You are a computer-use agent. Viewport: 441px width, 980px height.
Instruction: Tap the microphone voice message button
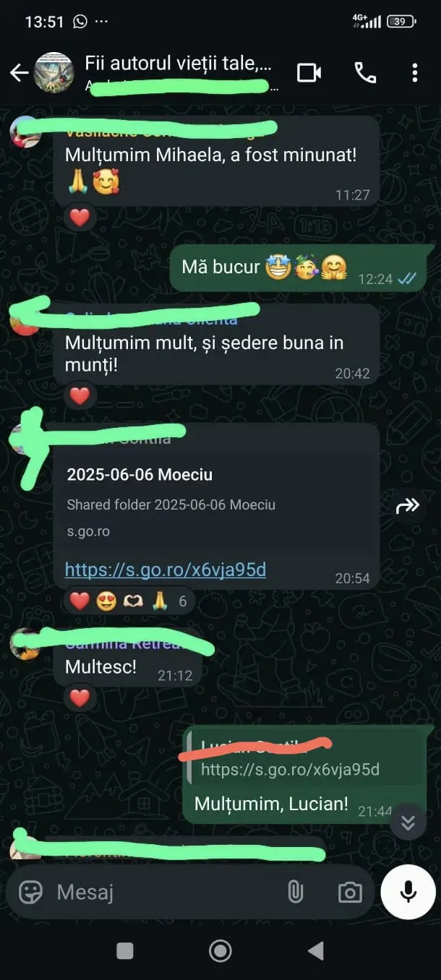pyautogui.click(x=408, y=891)
